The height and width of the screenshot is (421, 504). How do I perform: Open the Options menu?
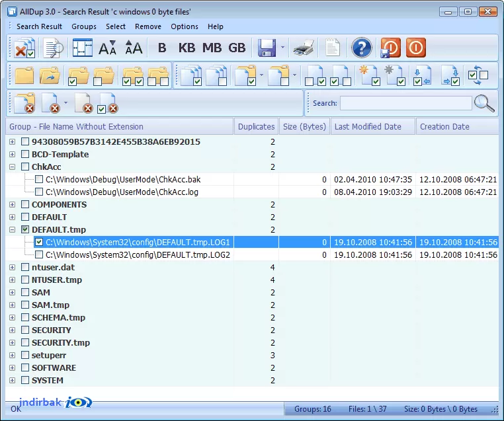(x=185, y=26)
